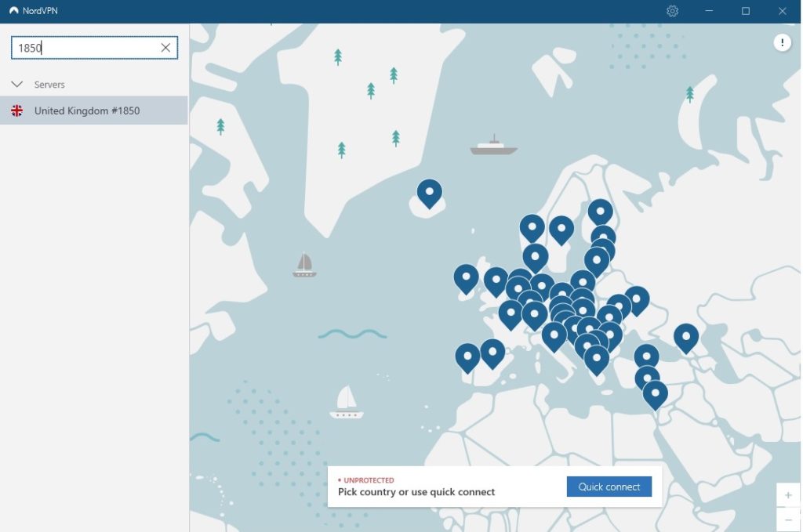Click the search box containing 1850

click(94, 48)
